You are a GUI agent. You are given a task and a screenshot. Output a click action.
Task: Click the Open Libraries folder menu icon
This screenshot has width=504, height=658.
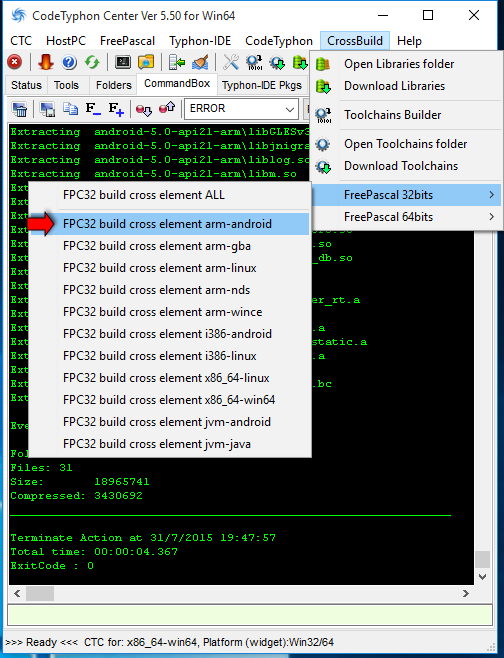click(x=323, y=64)
